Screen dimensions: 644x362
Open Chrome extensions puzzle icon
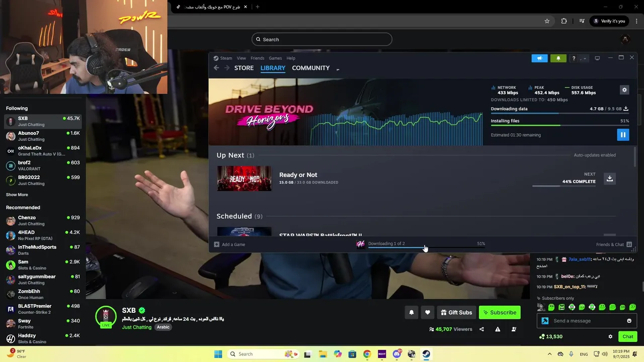(x=564, y=21)
